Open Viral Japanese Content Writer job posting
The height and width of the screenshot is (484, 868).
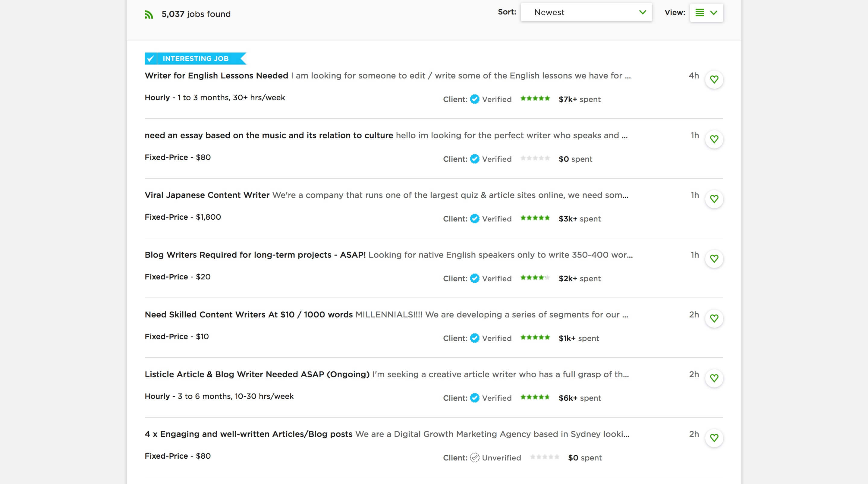click(206, 195)
